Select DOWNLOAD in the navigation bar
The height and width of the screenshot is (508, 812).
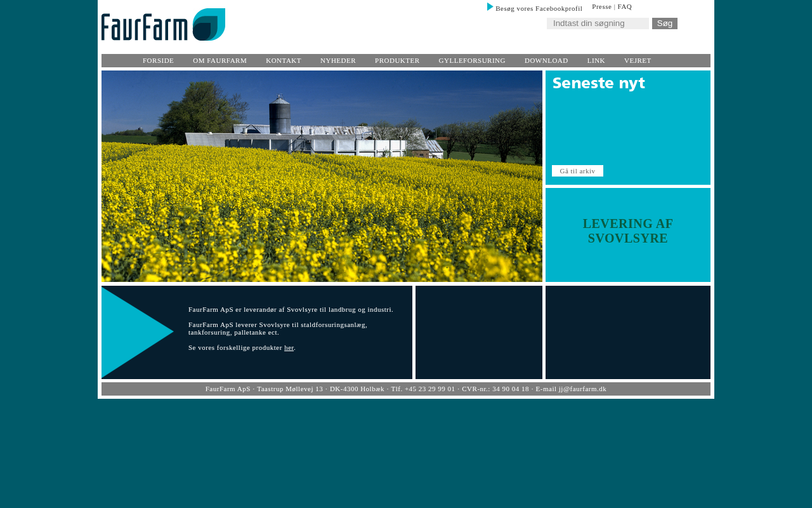546,60
